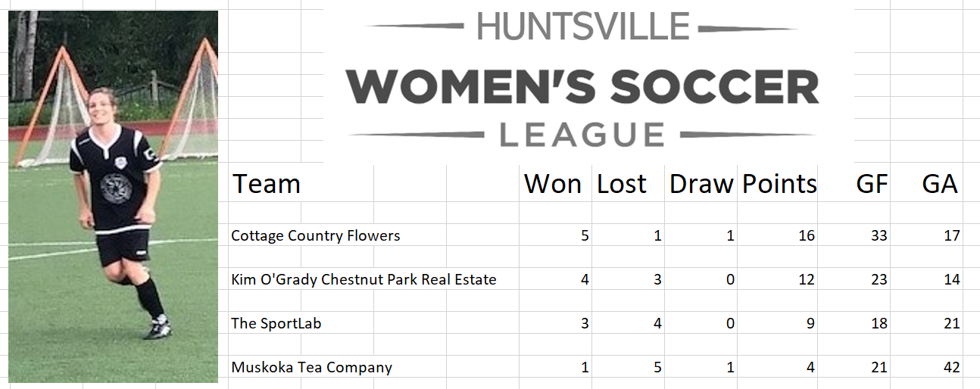This screenshot has width=980, height=389.
Task: Select the Muskoka Tea Company cell
Action: pyautogui.click(x=311, y=368)
